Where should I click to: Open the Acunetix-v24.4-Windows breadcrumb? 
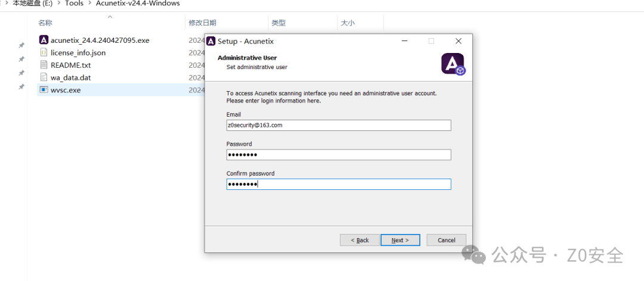tap(138, 4)
